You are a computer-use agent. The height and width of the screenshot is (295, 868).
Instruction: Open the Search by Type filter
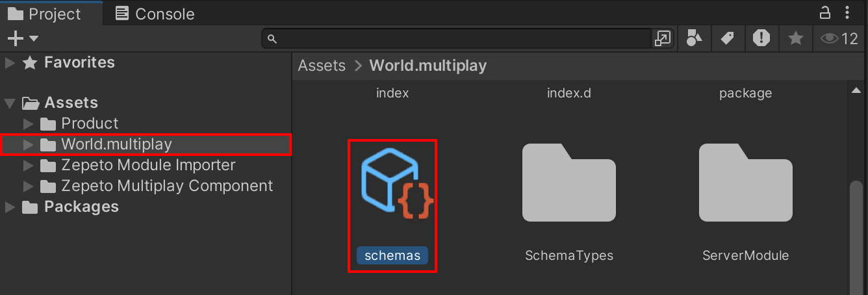(x=695, y=38)
